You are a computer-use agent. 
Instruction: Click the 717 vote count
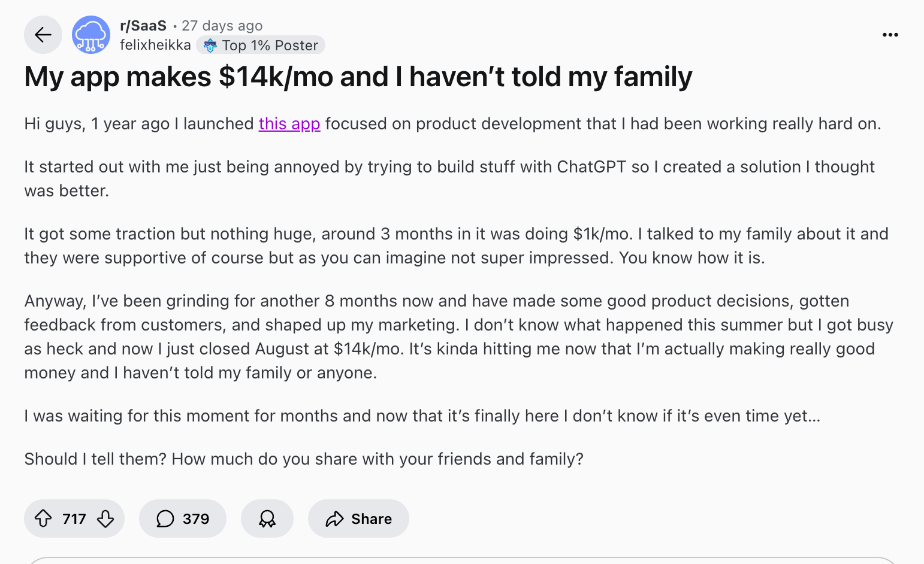coord(74,518)
